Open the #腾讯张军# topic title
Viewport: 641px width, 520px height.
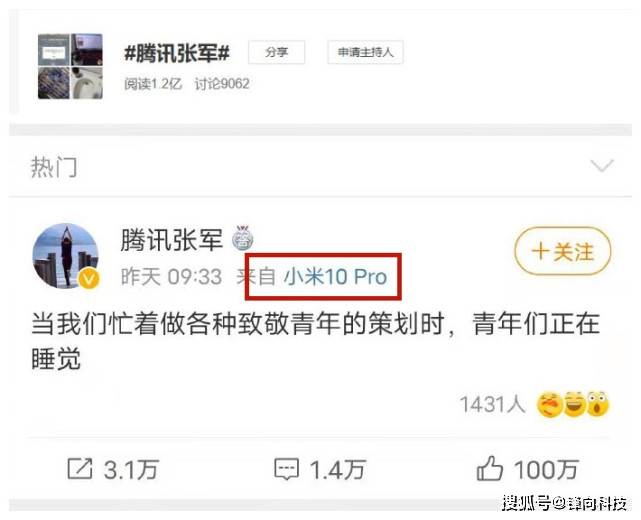177,53
